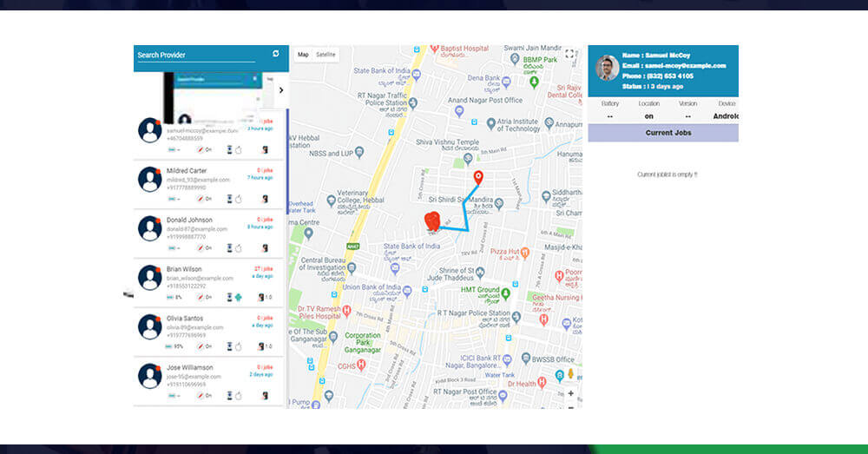Click the phone number (832) 653 4105

pyautogui.click(x=668, y=76)
